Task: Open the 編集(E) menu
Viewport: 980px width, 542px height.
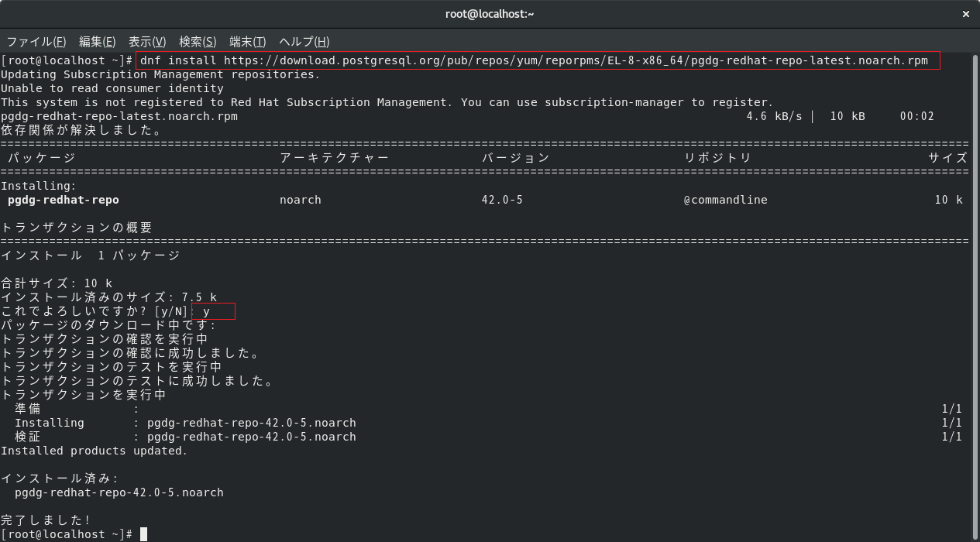Action: coord(98,42)
